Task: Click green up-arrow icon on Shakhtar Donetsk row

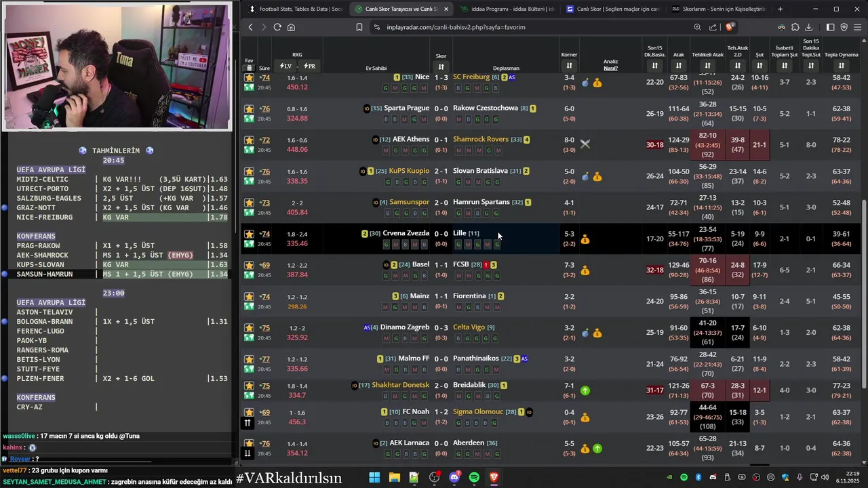Action: [x=585, y=390]
